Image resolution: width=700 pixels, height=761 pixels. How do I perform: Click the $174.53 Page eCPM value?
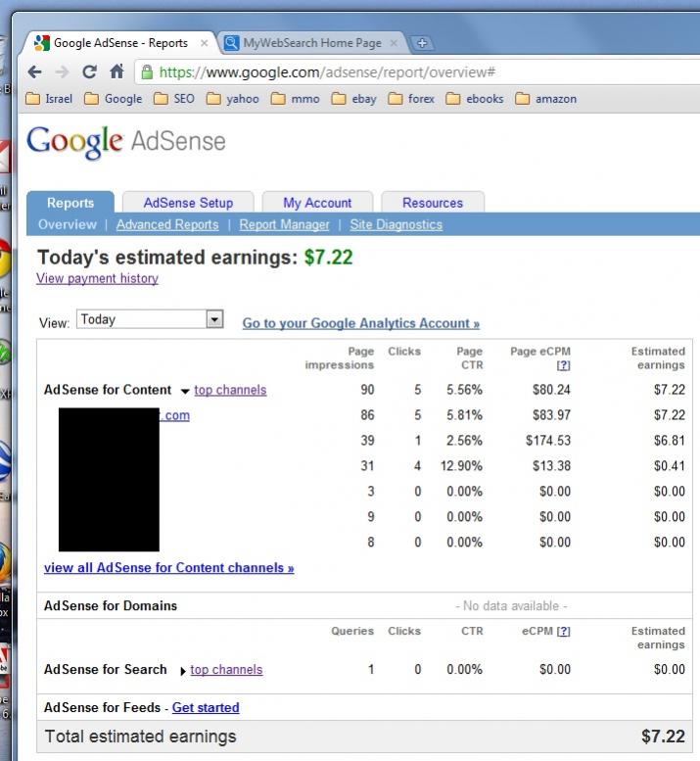tap(548, 441)
